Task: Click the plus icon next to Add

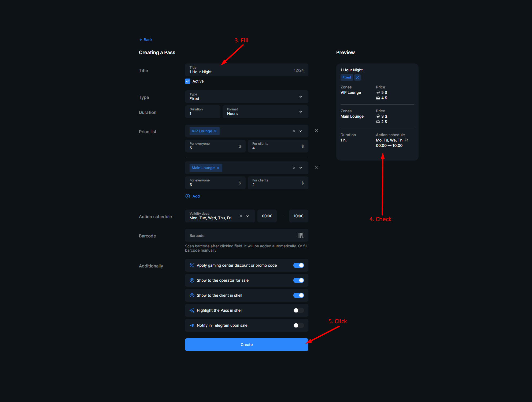Action: pyautogui.click(x=187, y=196)
